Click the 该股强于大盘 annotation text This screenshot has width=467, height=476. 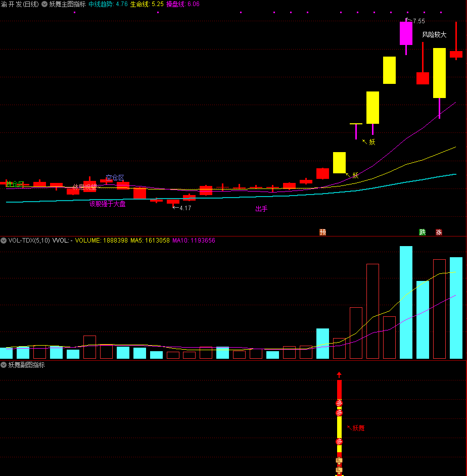(x=107, y=204)
